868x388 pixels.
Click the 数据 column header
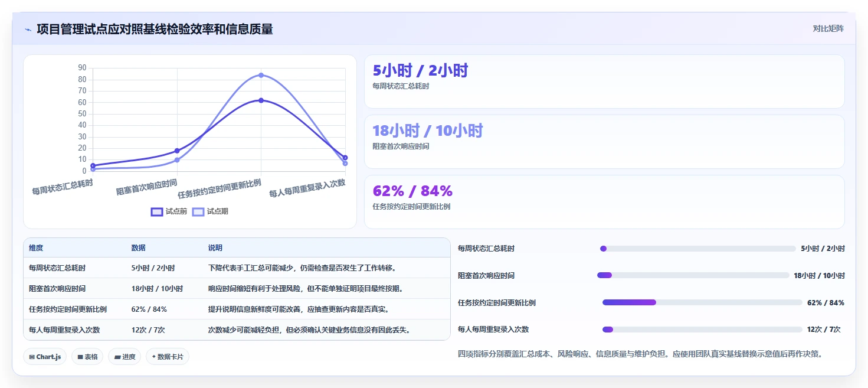(138, 248)
